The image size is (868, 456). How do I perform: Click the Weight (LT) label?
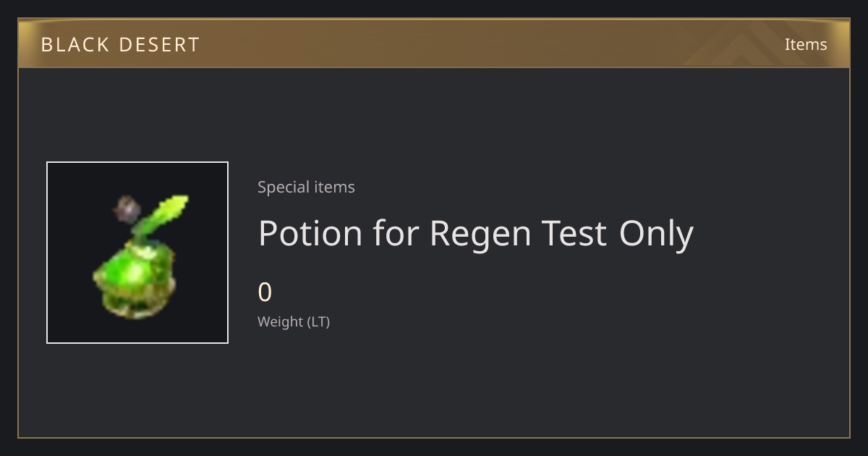[x=294, y=322]
